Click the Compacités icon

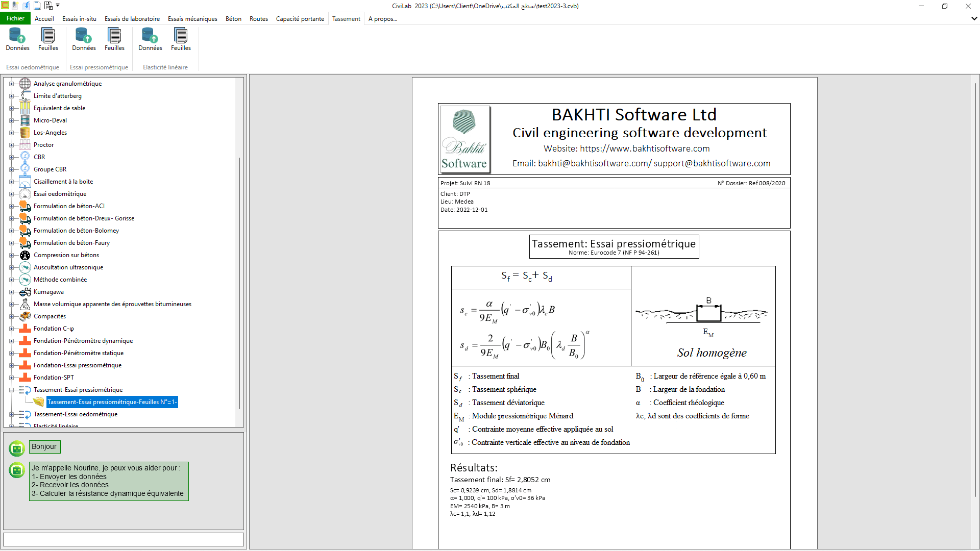[x=25, y=316]
